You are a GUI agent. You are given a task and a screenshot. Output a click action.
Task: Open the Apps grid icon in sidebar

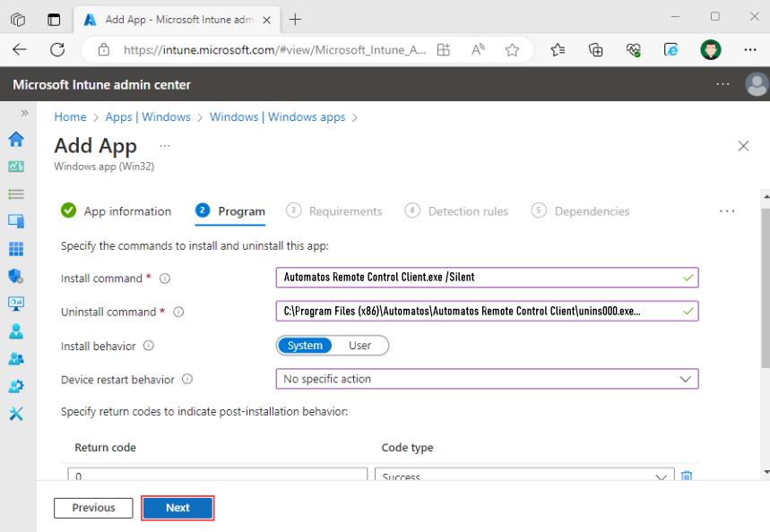pos(16,249)
